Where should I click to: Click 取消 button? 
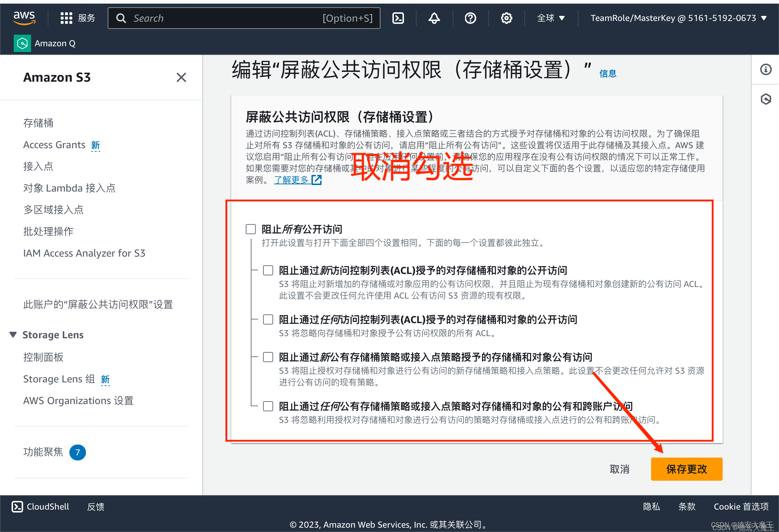click(619, 469)
